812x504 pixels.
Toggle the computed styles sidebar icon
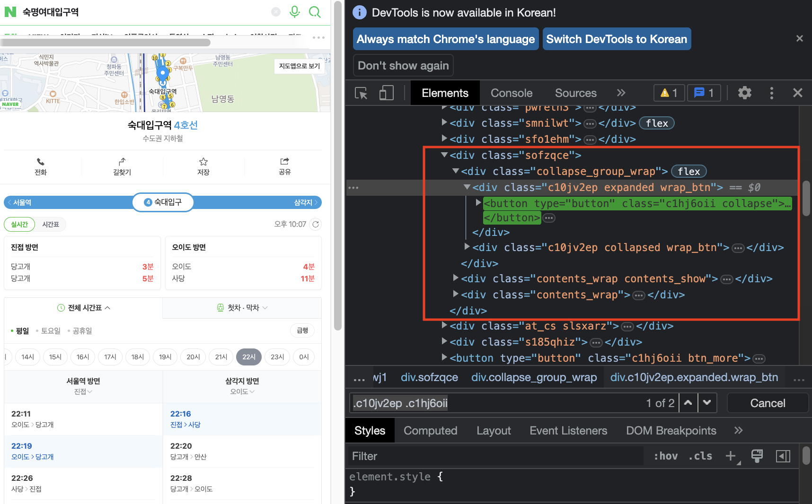pos(783,456)
